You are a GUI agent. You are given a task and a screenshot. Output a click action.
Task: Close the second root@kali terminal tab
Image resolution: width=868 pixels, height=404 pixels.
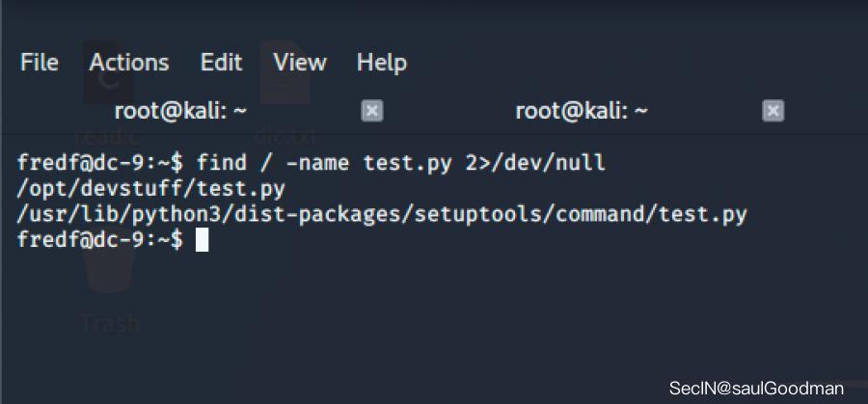click(773, 111)
